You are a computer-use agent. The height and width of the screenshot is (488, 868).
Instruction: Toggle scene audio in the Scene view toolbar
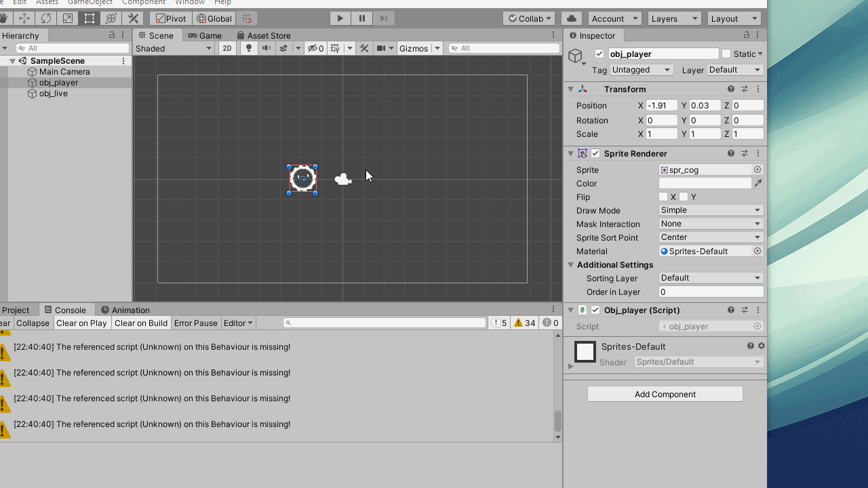(265, 48)
